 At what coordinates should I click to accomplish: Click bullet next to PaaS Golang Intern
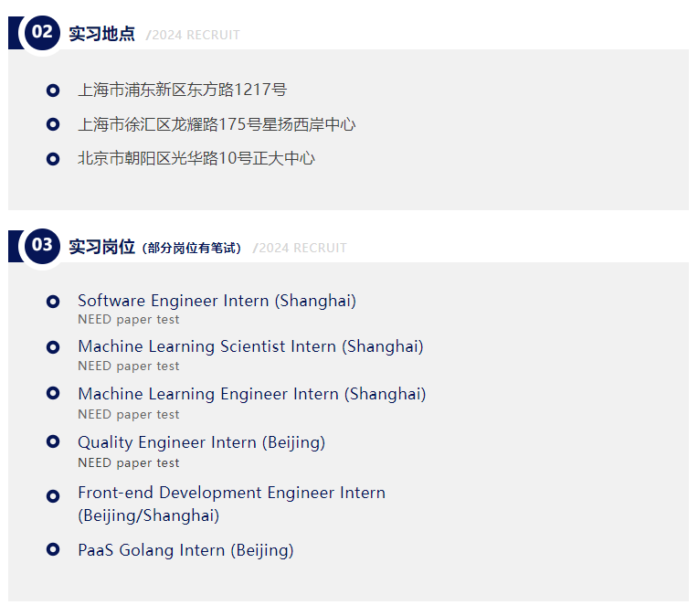[x=53, y=550]
